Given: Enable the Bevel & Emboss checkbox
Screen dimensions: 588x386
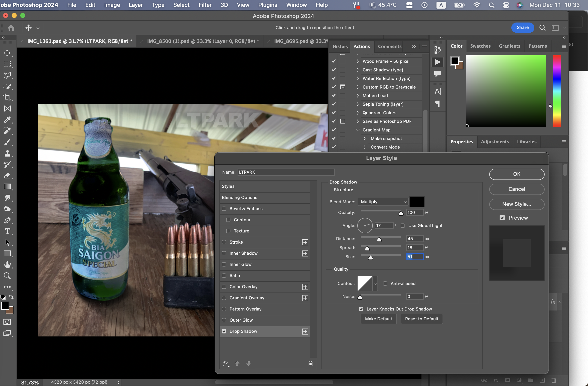Looking at the screenshot, I should tap(224, 209).
